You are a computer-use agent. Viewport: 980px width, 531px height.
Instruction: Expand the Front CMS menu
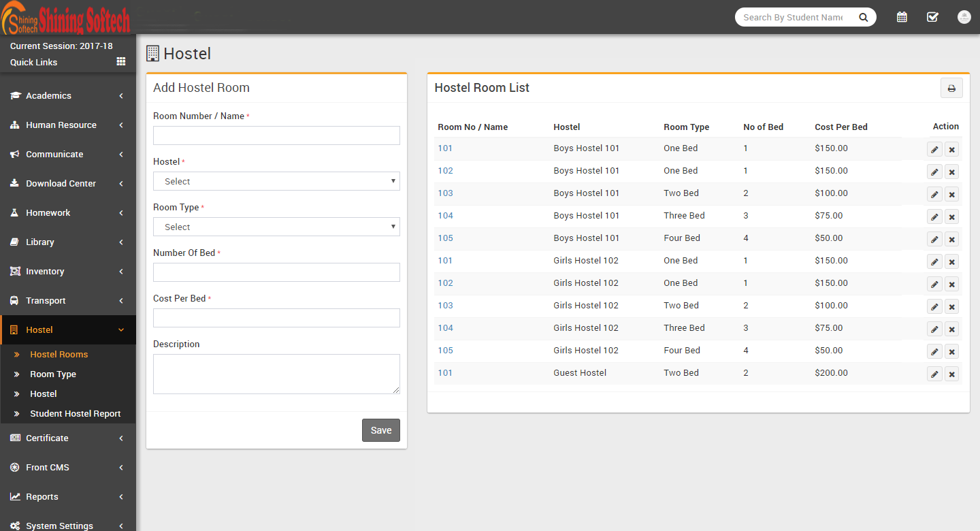point(68,467)
